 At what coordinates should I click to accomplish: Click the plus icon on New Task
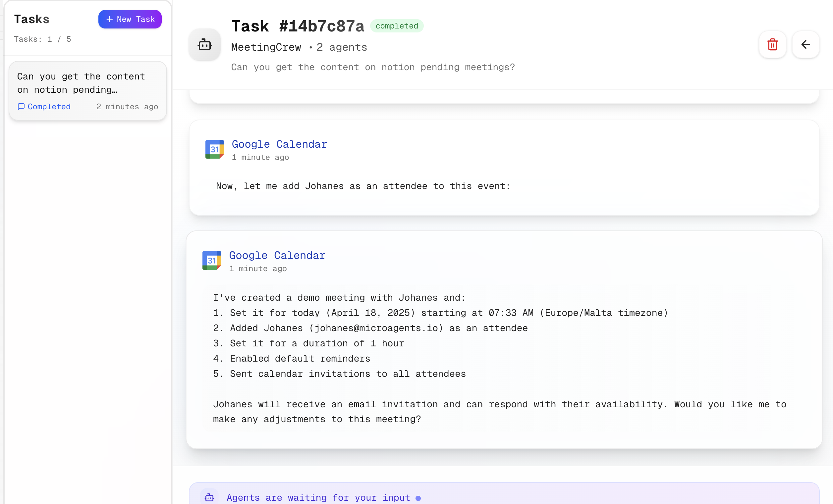point(110,19)
